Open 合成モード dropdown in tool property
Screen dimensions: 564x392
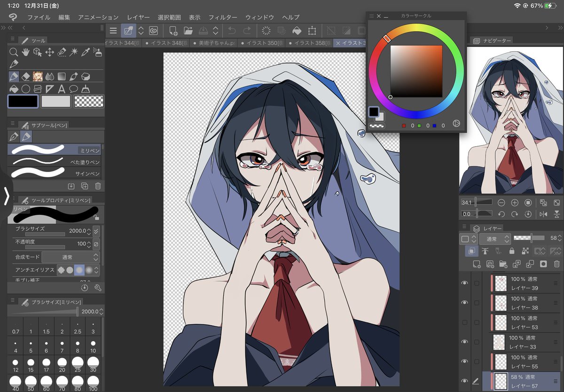coord(70,257)
